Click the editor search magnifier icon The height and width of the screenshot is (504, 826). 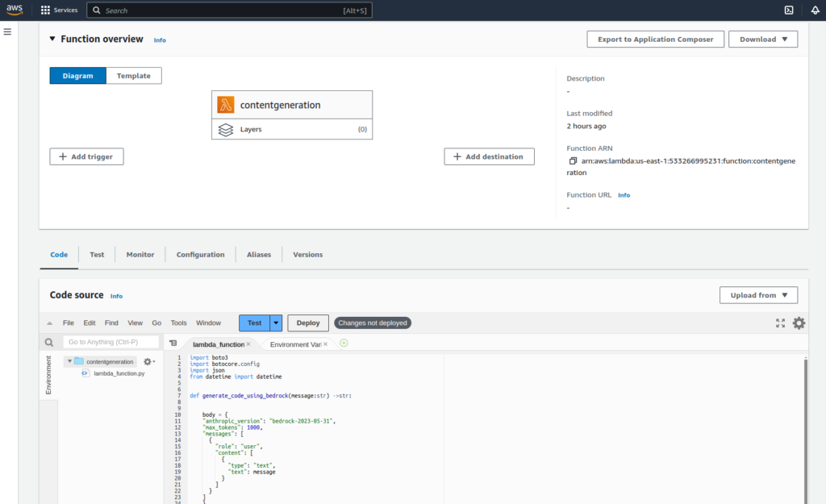click(49, 343)
